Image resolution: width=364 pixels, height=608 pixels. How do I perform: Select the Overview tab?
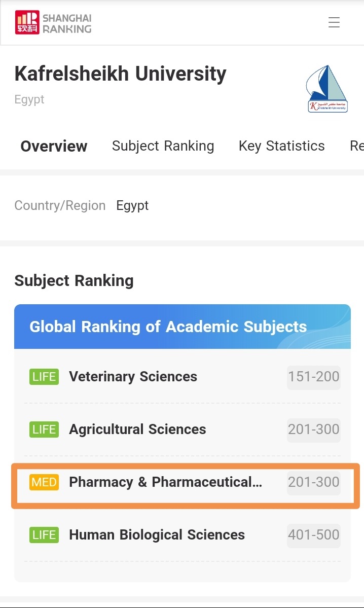[54, 146]
